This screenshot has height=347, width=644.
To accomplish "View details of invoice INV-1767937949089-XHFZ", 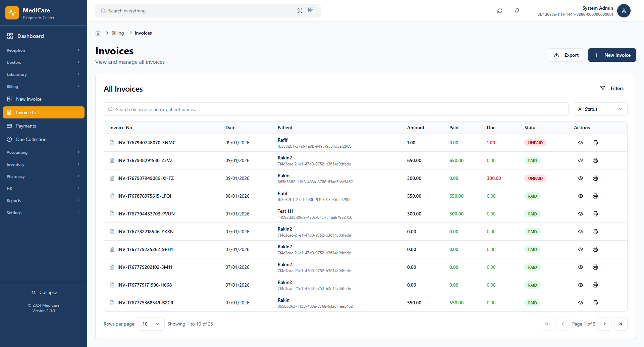I will tap(581, 178).
